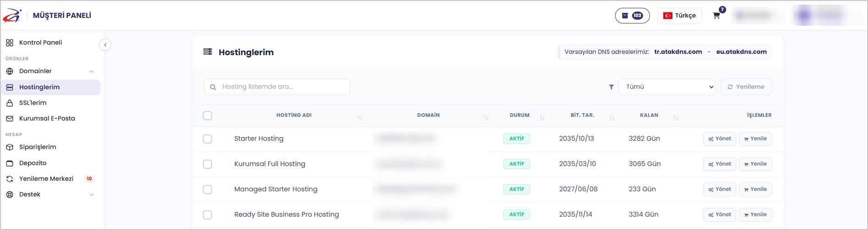Focus the Hosting listemde ara search field
Image resolution: width=868 pixels, height=230 pixels.
coord(277,87)
